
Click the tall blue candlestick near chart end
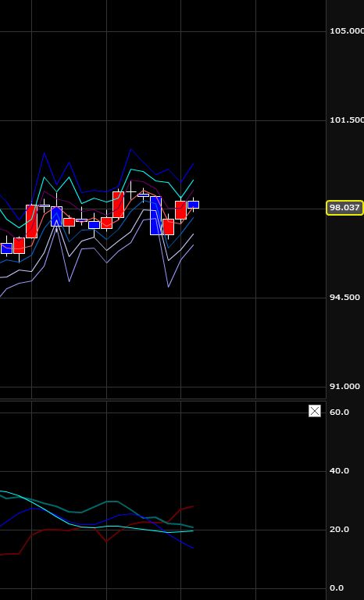coord(155,216)
